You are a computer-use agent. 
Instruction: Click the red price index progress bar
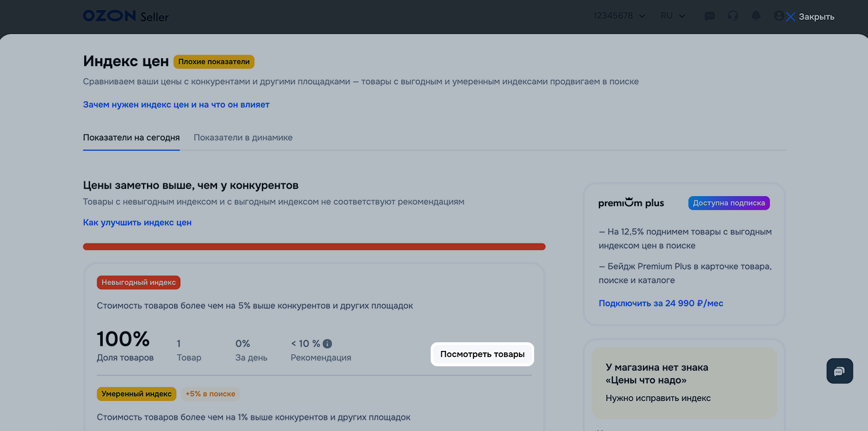314,247
